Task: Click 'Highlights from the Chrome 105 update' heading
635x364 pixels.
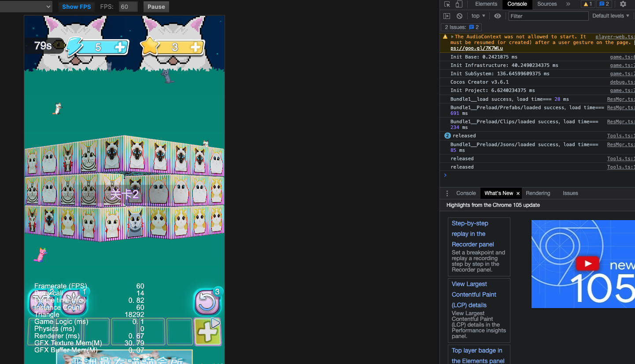Action: click(493, 205)
